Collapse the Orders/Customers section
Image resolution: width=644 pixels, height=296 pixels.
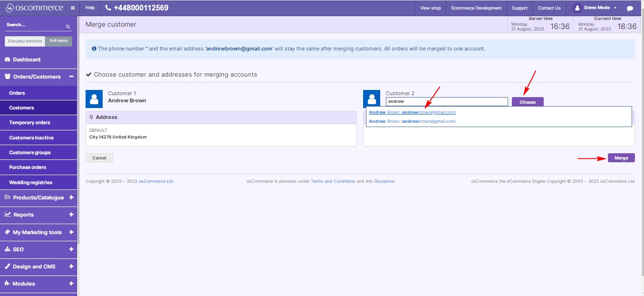click(71, 77)
